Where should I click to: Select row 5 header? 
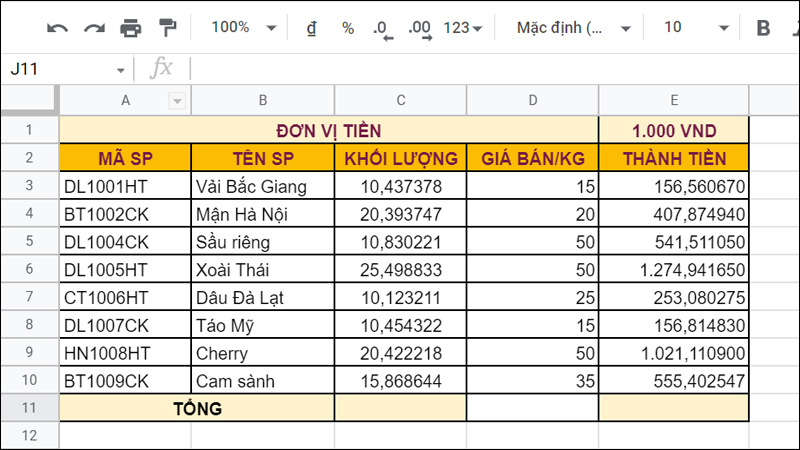click(x=29, y=242)
